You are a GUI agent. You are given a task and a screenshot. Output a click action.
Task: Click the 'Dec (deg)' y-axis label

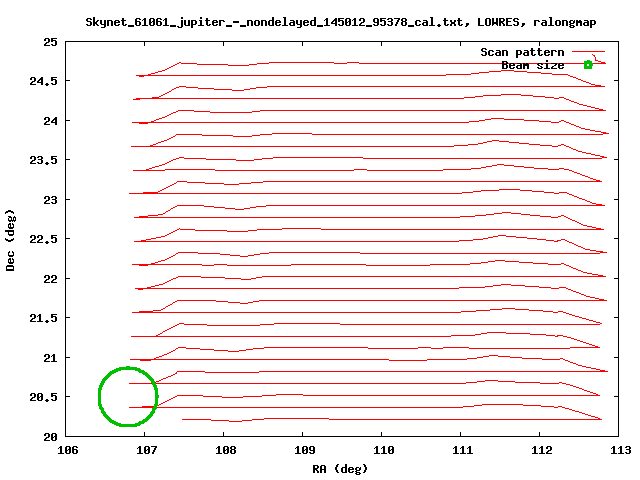pyautogui.click(x=11, y=239)
